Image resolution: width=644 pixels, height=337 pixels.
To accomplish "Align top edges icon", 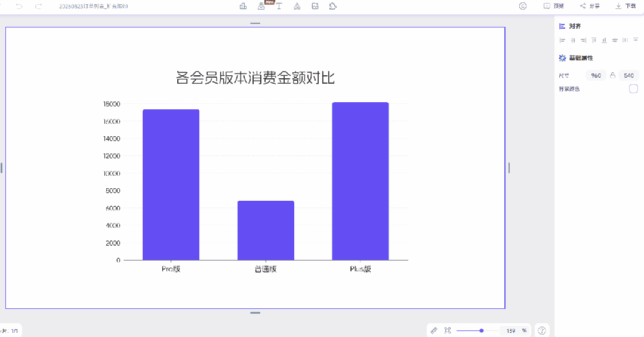I will (x=594, y=40).
